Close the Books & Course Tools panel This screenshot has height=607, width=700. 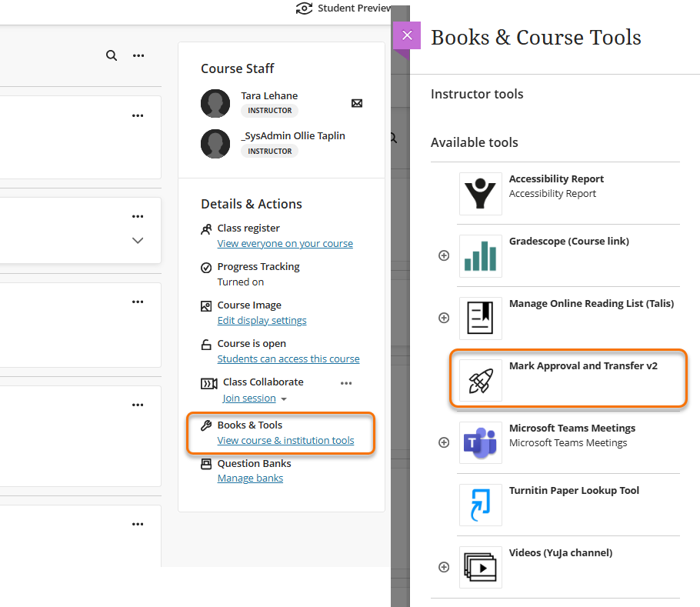[406, 35]
